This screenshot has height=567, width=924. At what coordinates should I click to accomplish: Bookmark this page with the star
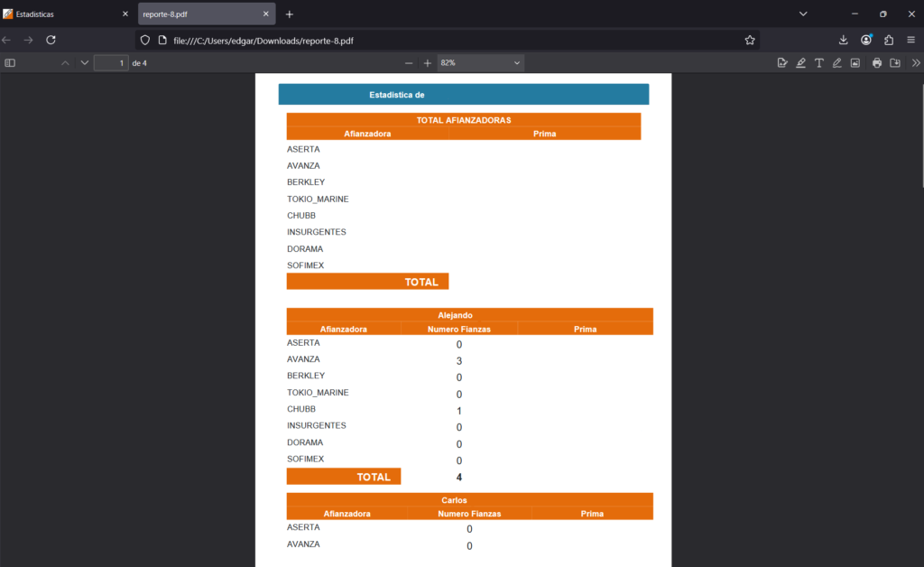tap(749, 40)
